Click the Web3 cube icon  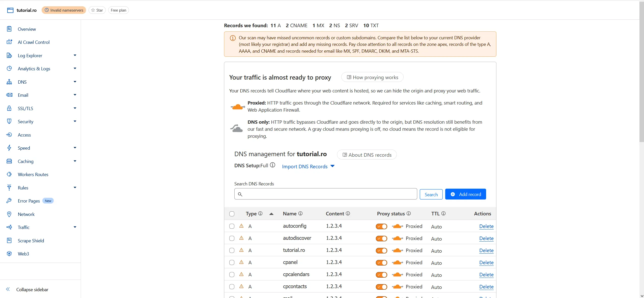[x=9, y=254]
